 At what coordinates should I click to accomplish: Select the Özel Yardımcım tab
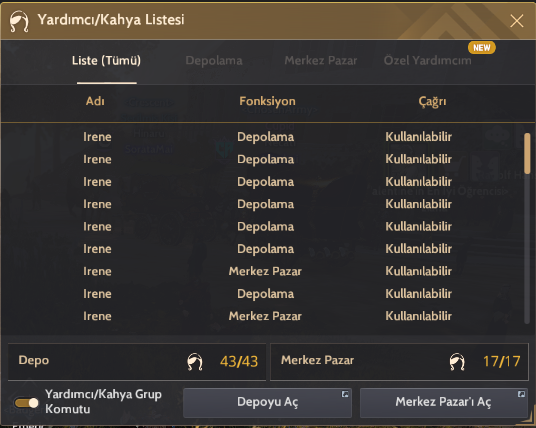pos(428,61)
